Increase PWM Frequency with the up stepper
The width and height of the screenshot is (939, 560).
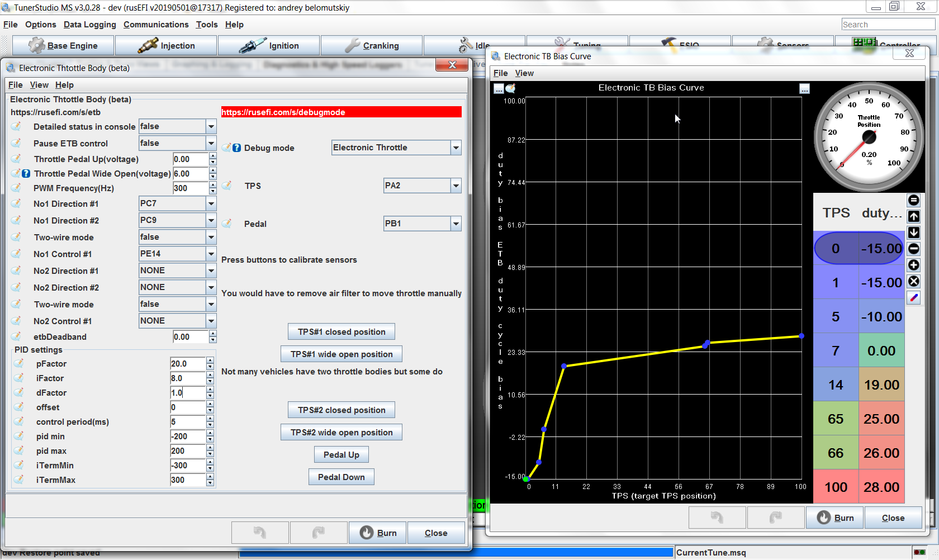pyautogui.click(x=212, y=185)
